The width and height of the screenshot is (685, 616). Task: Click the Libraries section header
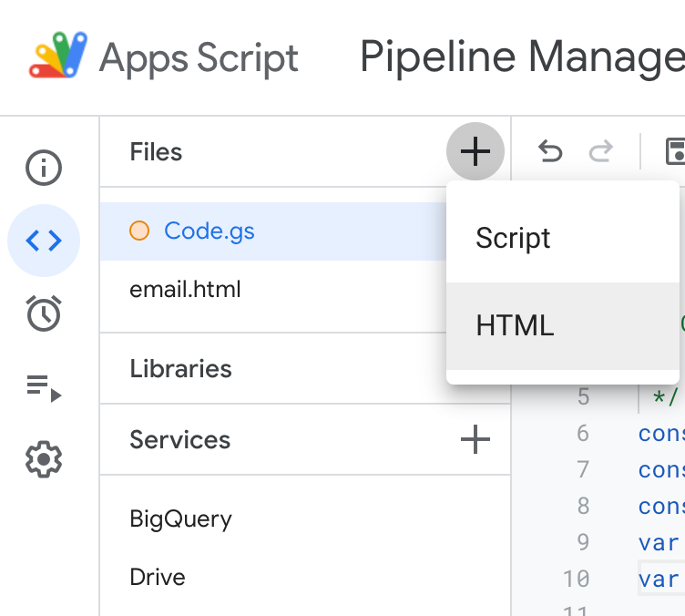click(x=180, y=369)
